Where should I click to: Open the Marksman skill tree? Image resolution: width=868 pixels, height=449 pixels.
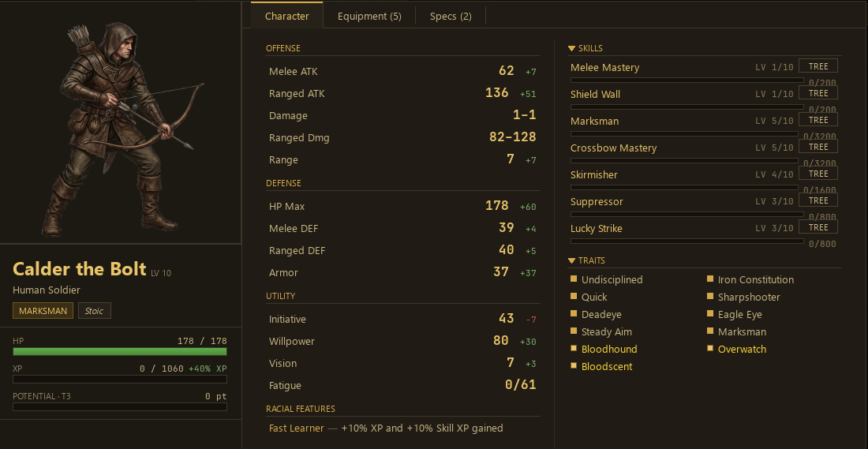pyautogui.click(x=818, y=120)
